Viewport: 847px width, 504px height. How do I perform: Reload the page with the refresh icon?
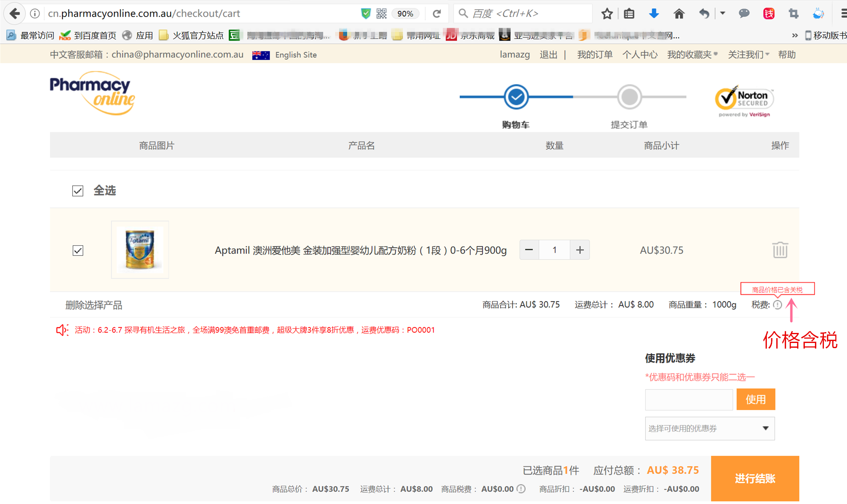[x=437, y=14]
